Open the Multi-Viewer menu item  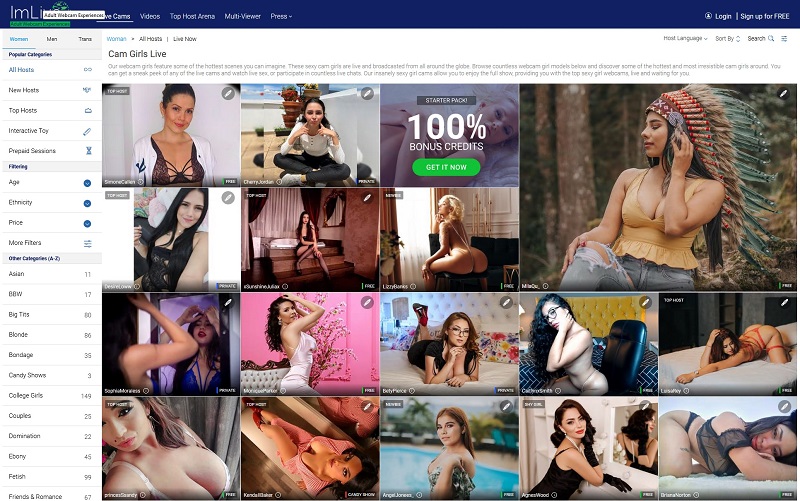(x=242, y=16)
